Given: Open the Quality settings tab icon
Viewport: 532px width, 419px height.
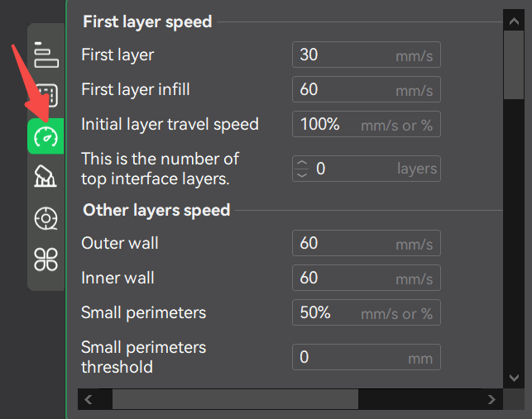Looking at the screenshot, I should pos(46,54).
